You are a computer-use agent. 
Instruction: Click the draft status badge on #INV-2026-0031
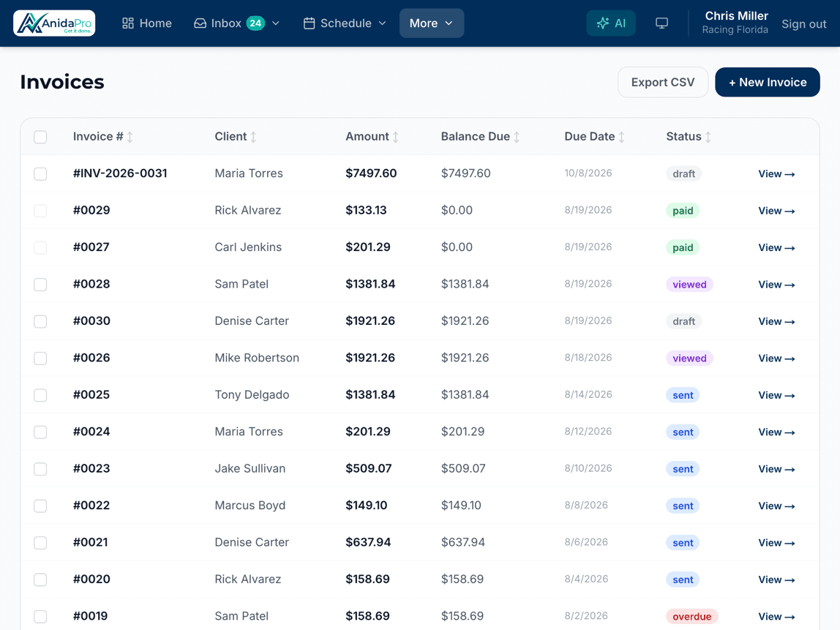(x=683, y=173)
